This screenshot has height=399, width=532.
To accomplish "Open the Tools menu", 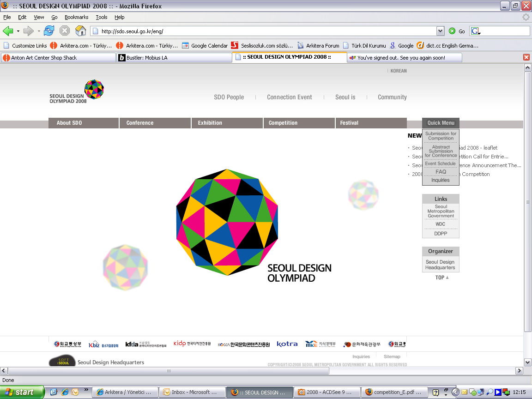I will pos(102,17).
